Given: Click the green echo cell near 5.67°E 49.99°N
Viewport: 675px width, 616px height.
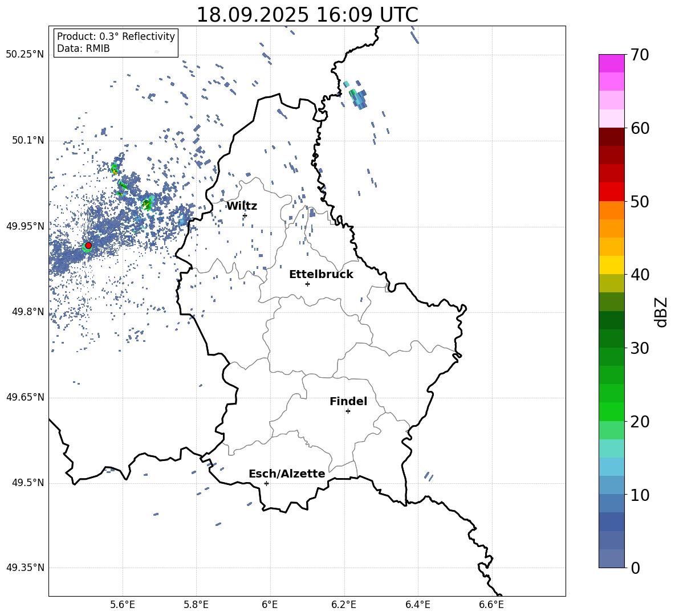Looking at the screenshot, I should [148, 203].
